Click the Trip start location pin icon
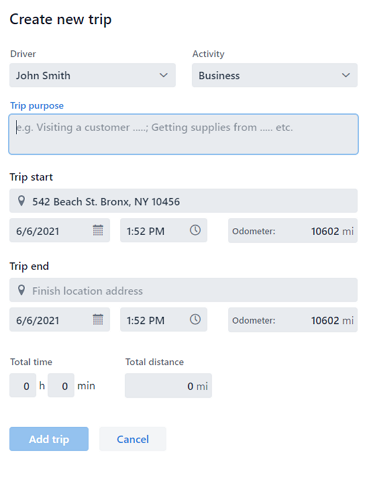Viewport: 365px width, 498px height. pos(21,201)
